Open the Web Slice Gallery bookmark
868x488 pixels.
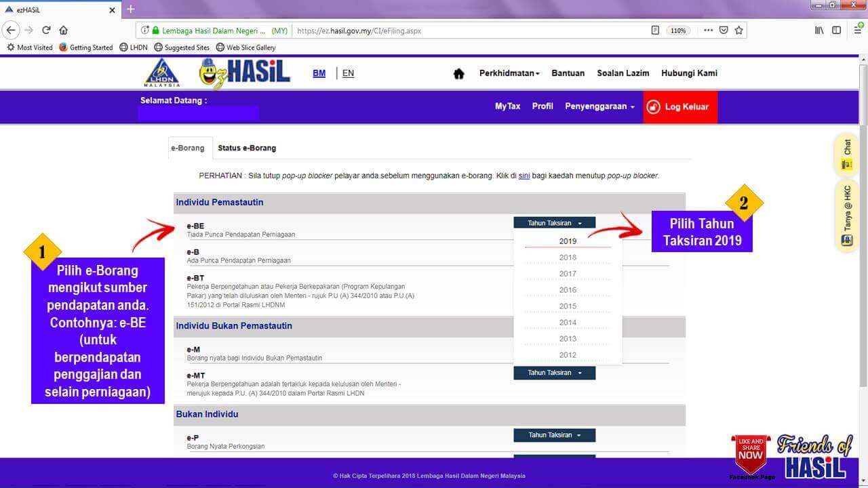click(245, 47)
